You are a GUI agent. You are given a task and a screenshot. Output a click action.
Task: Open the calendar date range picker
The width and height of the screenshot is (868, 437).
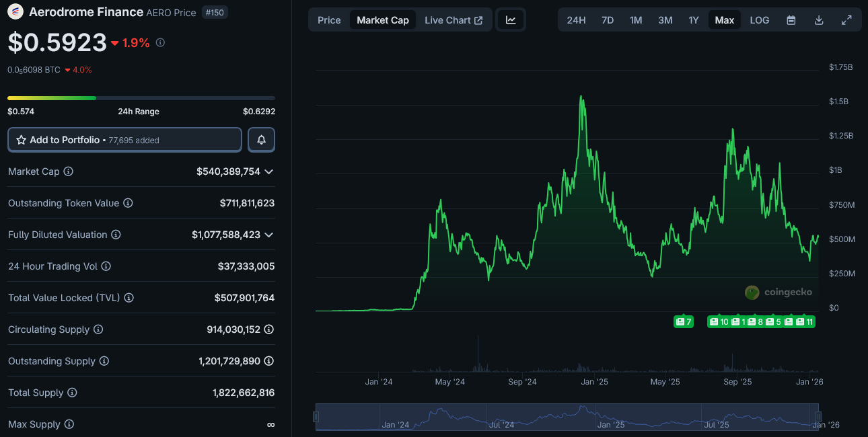[x=791, y=20]
